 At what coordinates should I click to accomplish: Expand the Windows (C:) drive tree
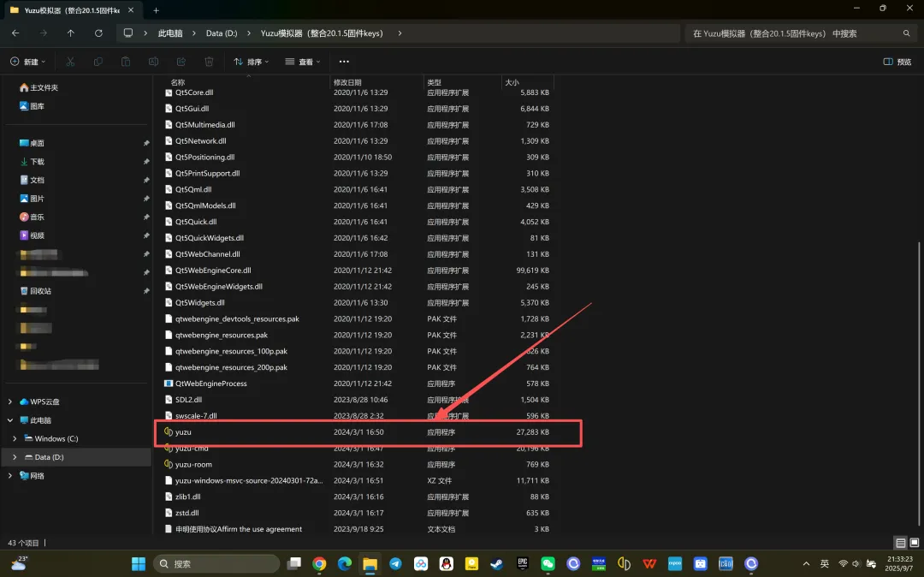click(15, 438)
